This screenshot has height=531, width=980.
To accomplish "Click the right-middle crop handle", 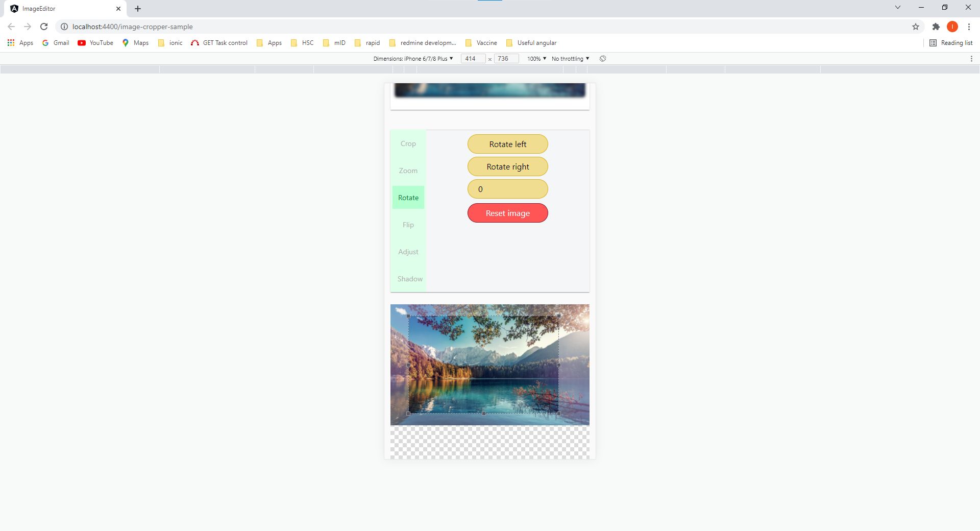I will pyautogui.click(x=559, y=365).
